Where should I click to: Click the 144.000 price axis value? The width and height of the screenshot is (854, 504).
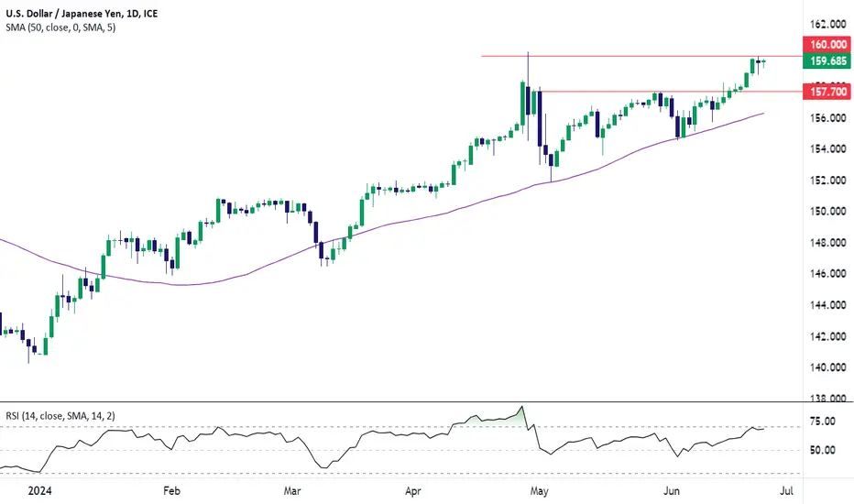click(x=827, y=305)
